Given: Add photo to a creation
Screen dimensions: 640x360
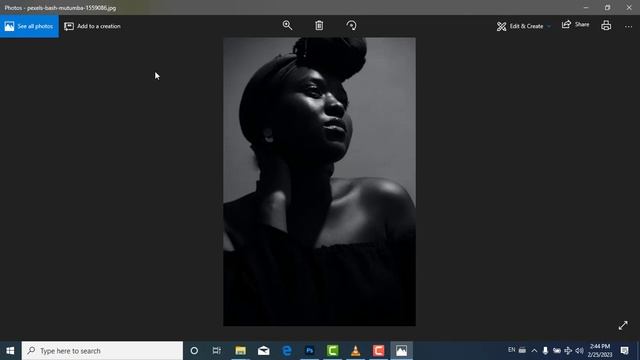Looking at the screenshot, I should tap(93, 26).
